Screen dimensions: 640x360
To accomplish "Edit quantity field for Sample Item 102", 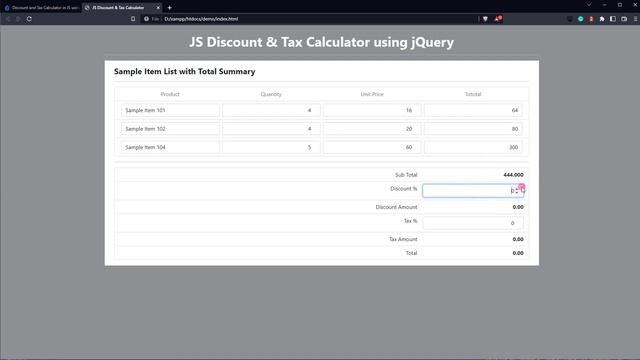I will [271, 129].
